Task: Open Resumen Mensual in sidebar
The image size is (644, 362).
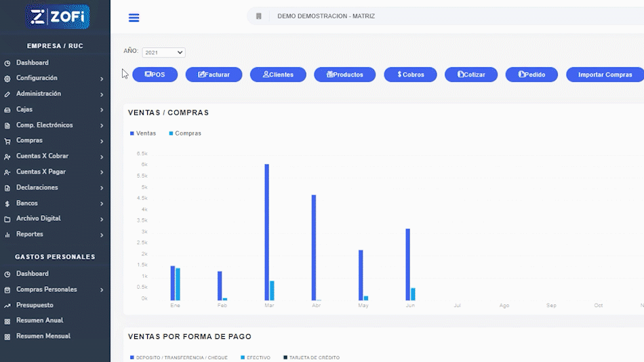Action: pyautogui.click(x=43, y=336)
